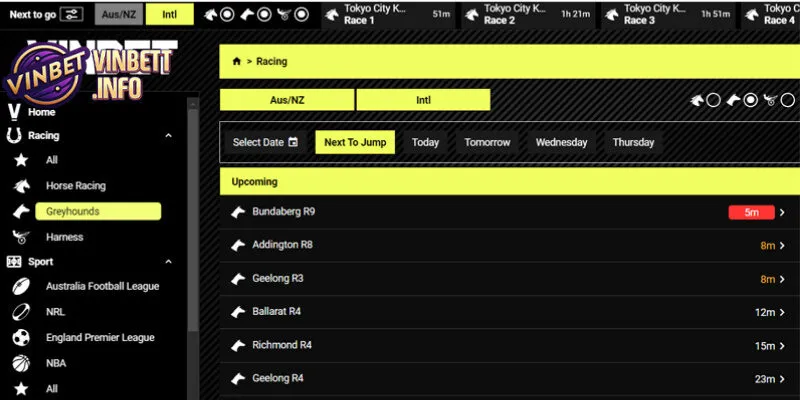
Task: Click the calendar icon in Select Date
Action: click(x=293, y=142)
